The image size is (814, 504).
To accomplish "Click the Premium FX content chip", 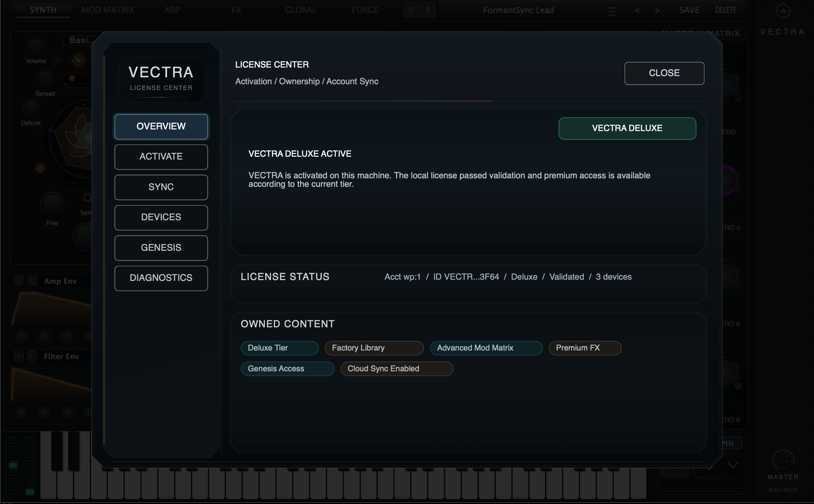I will pyautogui.click(x=585, y=348).
